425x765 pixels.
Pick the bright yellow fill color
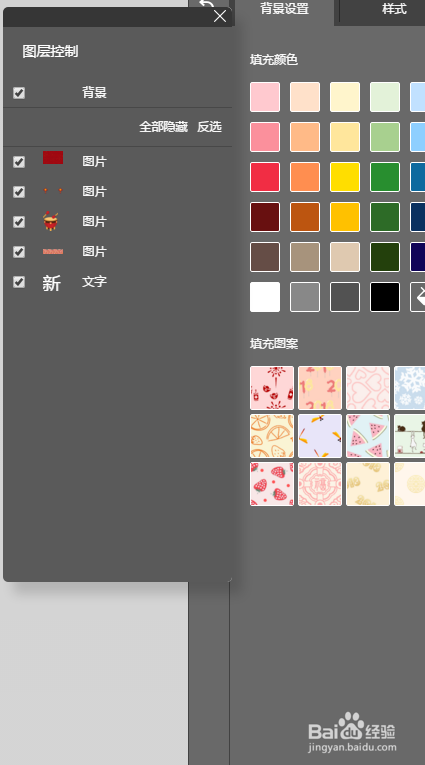point(345,177)
